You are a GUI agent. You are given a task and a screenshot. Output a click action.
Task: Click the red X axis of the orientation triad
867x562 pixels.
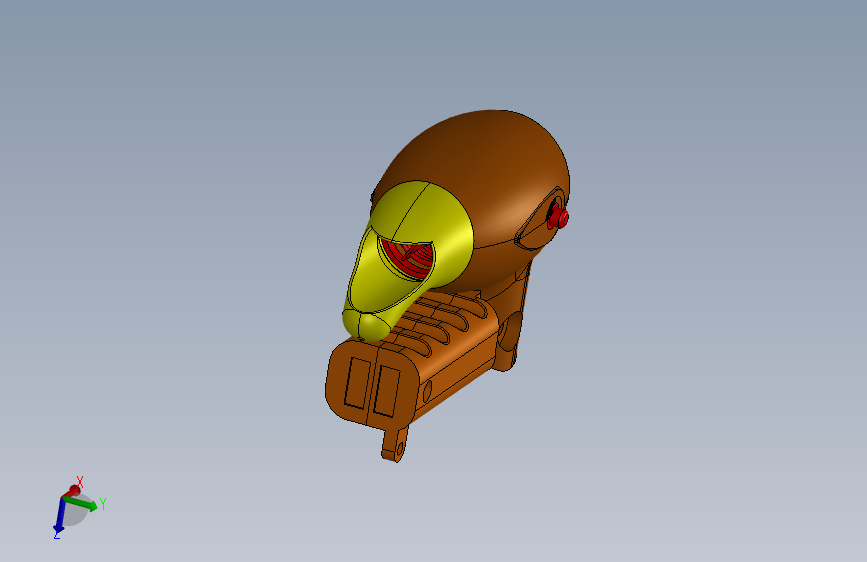tap(72, 491)
